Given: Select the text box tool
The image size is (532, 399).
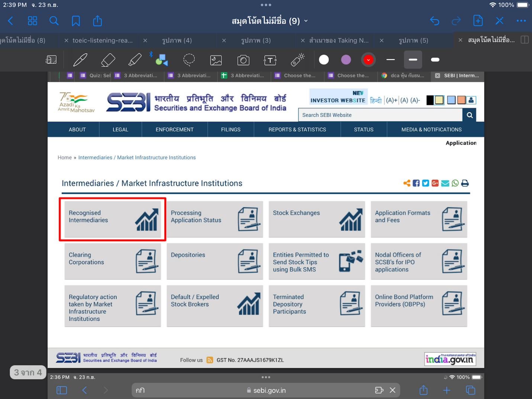Looking at the screenshot, I should click(x=270, y=60).
